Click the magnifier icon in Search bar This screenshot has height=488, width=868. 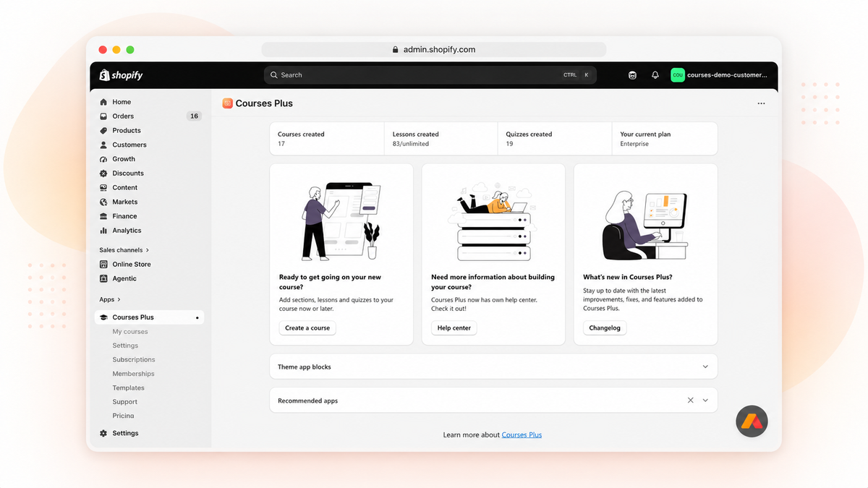[274, 75]
